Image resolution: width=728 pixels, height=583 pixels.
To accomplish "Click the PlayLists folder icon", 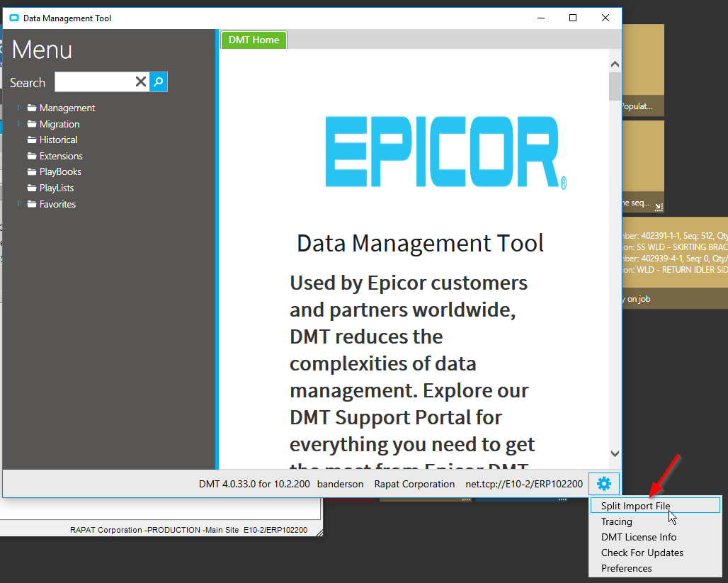I will click(32, 188).
